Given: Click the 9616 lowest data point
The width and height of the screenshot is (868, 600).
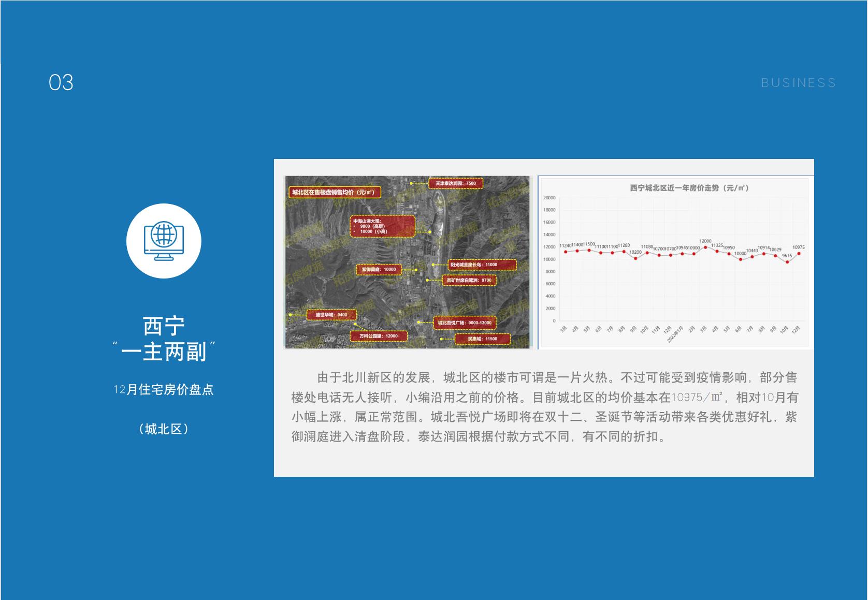Looking at the screenshot, I should 787,262.
